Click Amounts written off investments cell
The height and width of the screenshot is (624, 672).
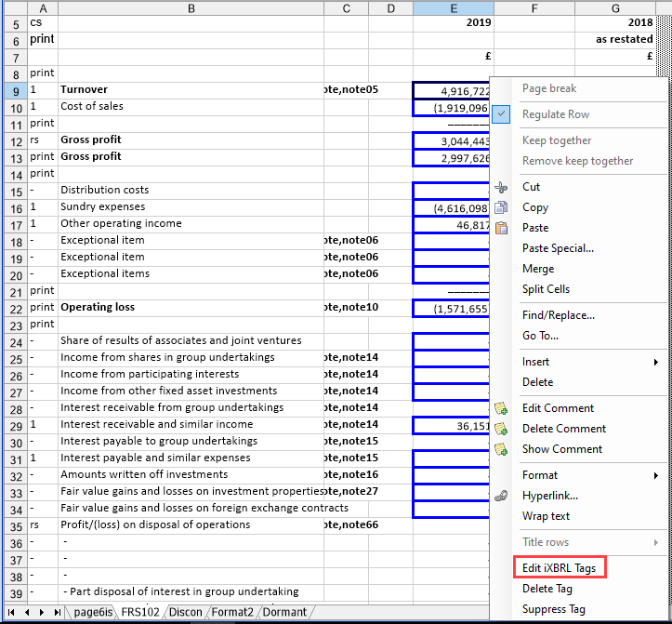tap(191, 475)
